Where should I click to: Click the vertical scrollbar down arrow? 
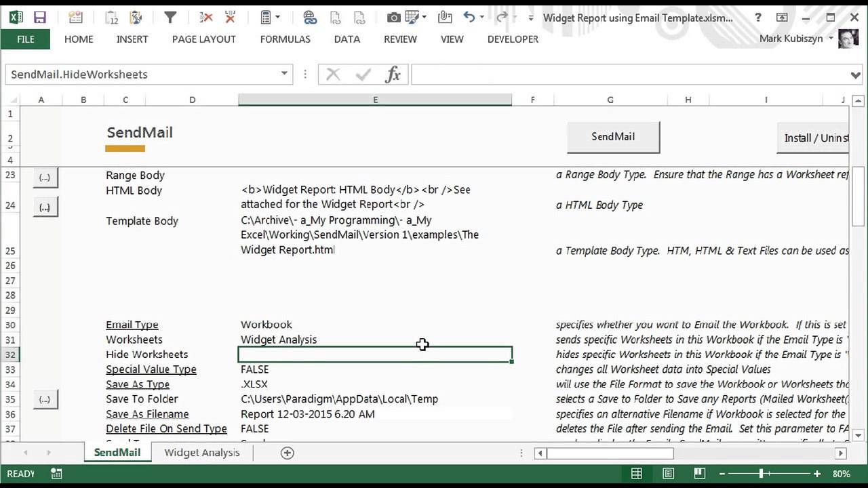click(859, 435)
